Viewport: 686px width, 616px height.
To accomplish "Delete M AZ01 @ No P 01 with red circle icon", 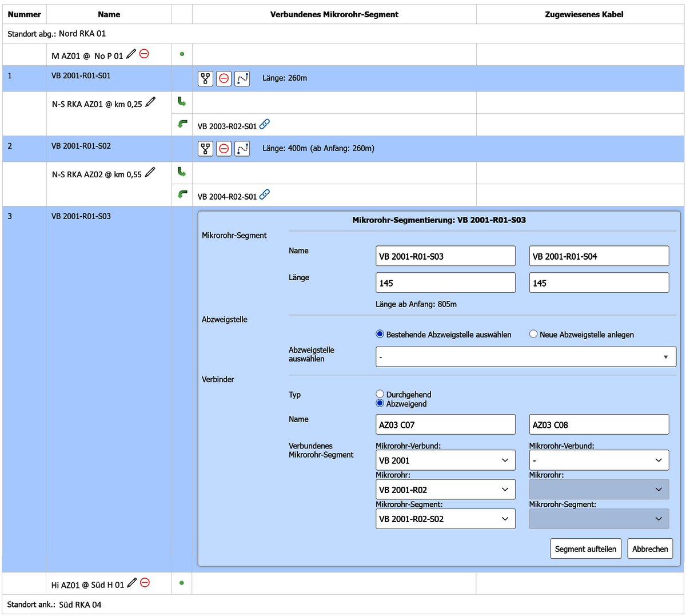I will pos(145,53).
